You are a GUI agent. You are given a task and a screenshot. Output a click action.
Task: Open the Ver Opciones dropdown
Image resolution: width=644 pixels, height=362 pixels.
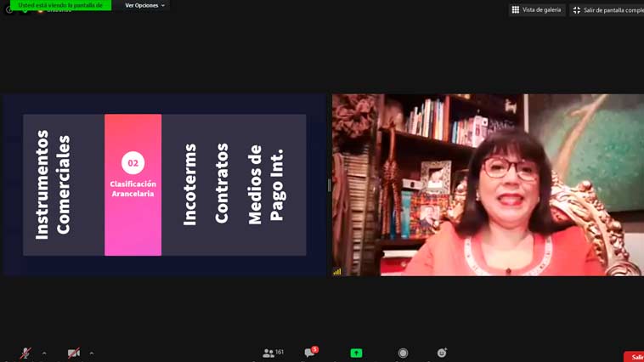coord(145,5)
